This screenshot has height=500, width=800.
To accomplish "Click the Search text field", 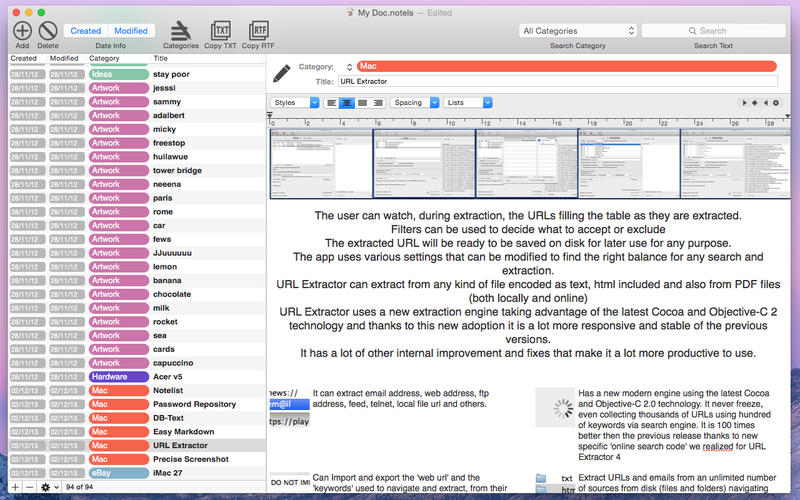I will click(x=713, y=31).
